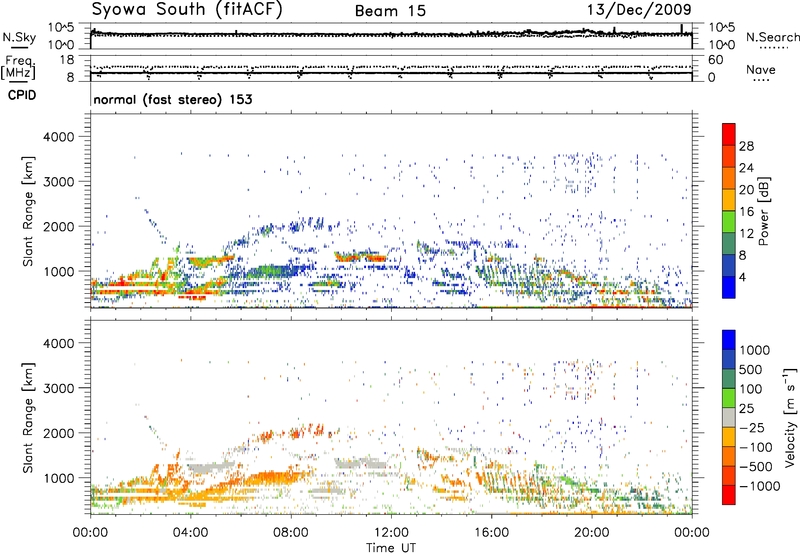The height and width of the screenshot is (554, 800).
Task: Click the 'Velocity [m s-1]' colorbar title
Action: coord(790,417)
